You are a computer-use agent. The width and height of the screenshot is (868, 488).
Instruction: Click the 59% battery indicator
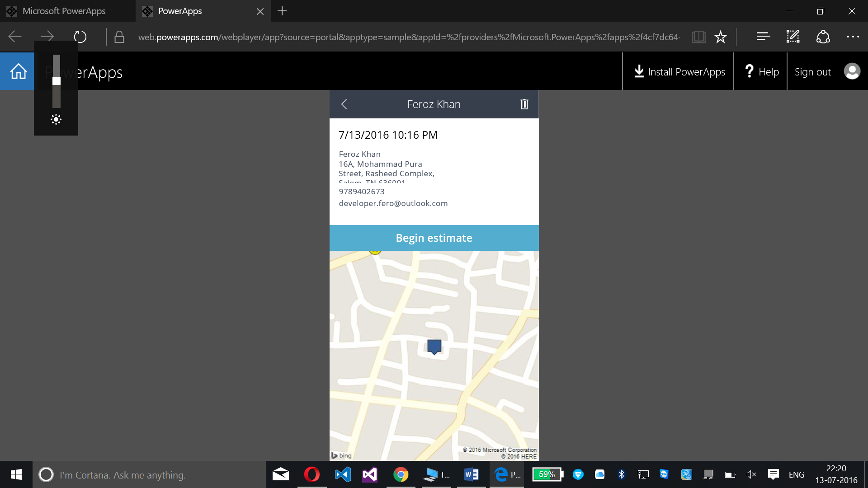pyautogui.click(x=547, y=474)
